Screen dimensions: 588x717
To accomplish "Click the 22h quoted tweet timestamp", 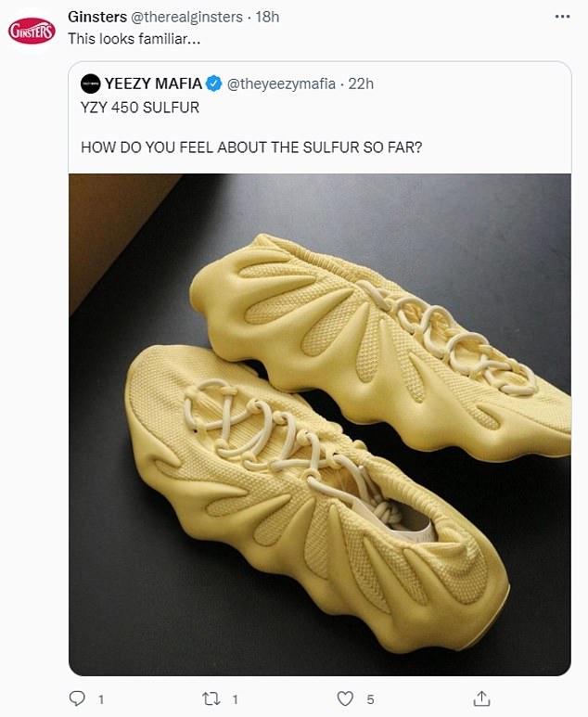I will click(x=359, y=84).
